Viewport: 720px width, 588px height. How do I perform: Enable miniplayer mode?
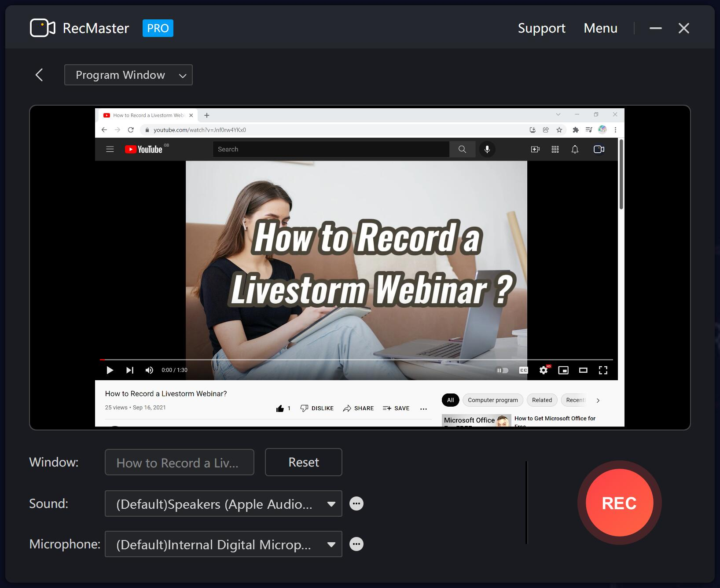(563, 370)
